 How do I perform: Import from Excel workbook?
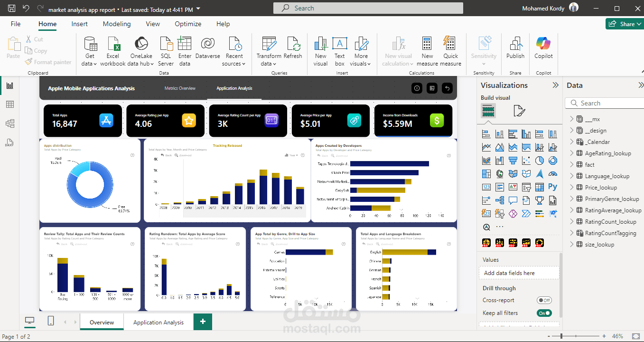[113, 51]
